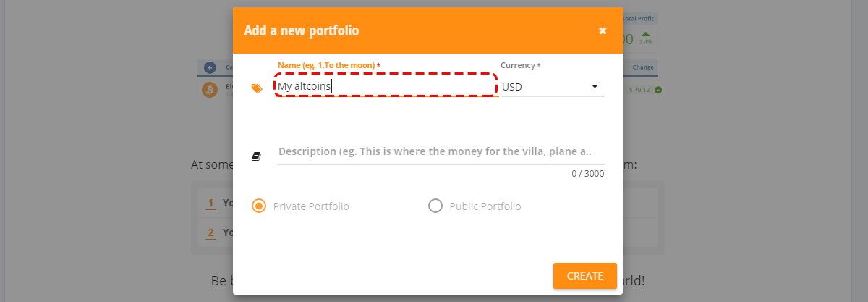The height and width of the screenshot is (302, 868).
Task: Click the Total Profit header label
Action: click(x=639, y=17)
